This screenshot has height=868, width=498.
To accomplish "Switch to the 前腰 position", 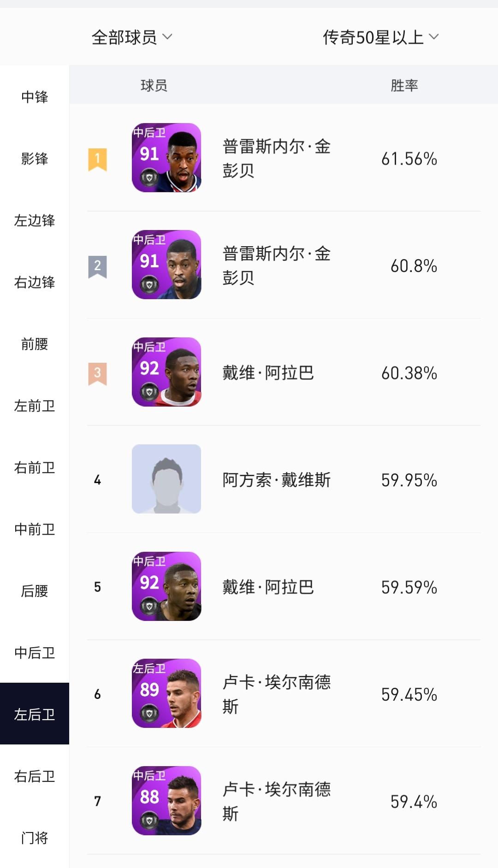I will (35, 344).
